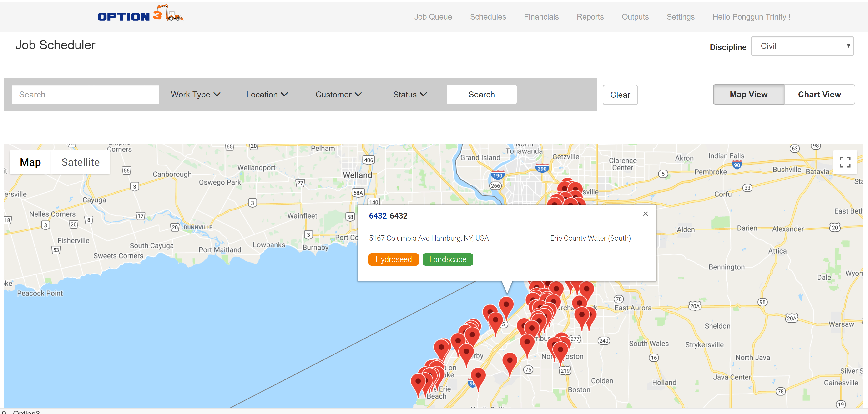
Task: Click the East Aurora map label
Action: click(633, 308)
